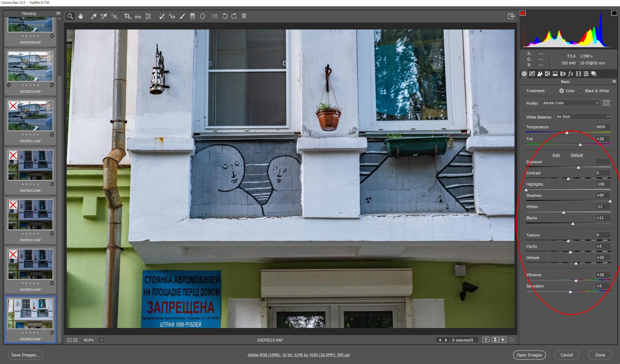Image resolution: width=620 pixels, height=364 pixels.
Task: Select the Radial Filter tool
Action: pos(203,16)
